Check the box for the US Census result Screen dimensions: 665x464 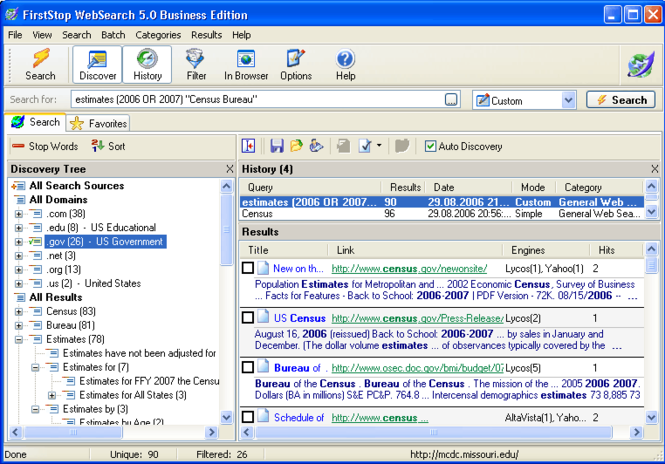(248, 318)
